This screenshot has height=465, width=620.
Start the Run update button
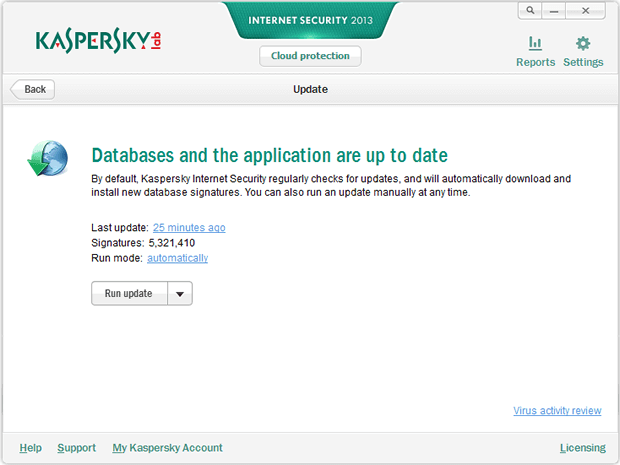pos(129,293)
